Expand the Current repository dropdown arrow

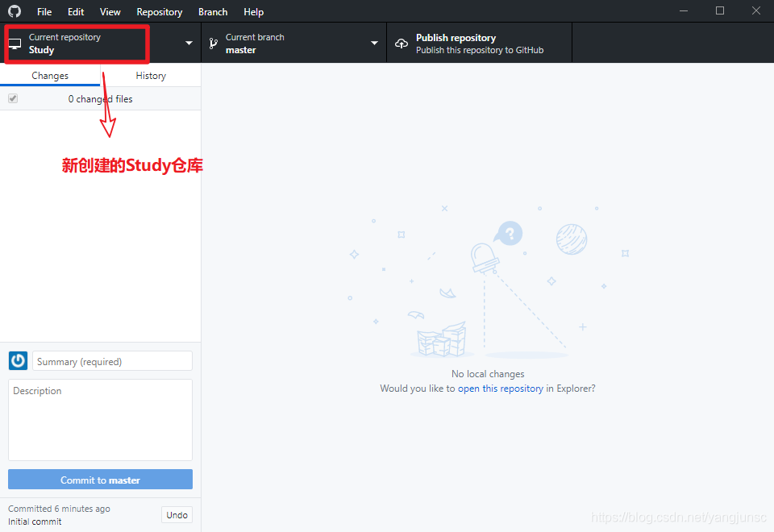[x=189, y=44]
